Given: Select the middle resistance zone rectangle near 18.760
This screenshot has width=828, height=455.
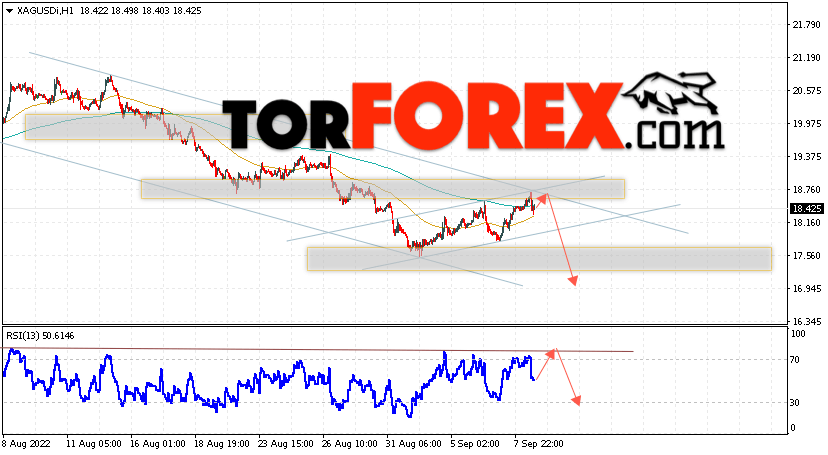Looking at the screenshot, I should 383,189.
